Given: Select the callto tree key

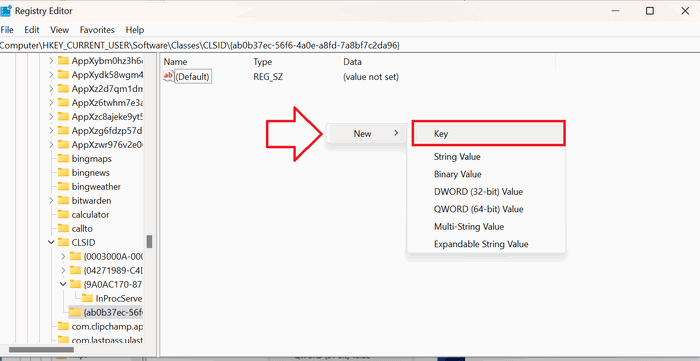Looking at the screenshot, I should pyautogui.click(x=82, y=228).
